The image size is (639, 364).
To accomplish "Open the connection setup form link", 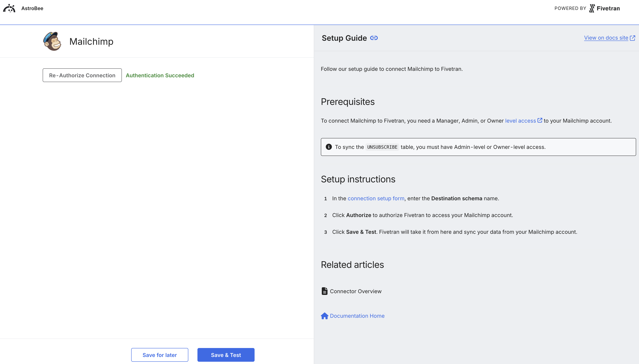I will click(x=376, y=198).
